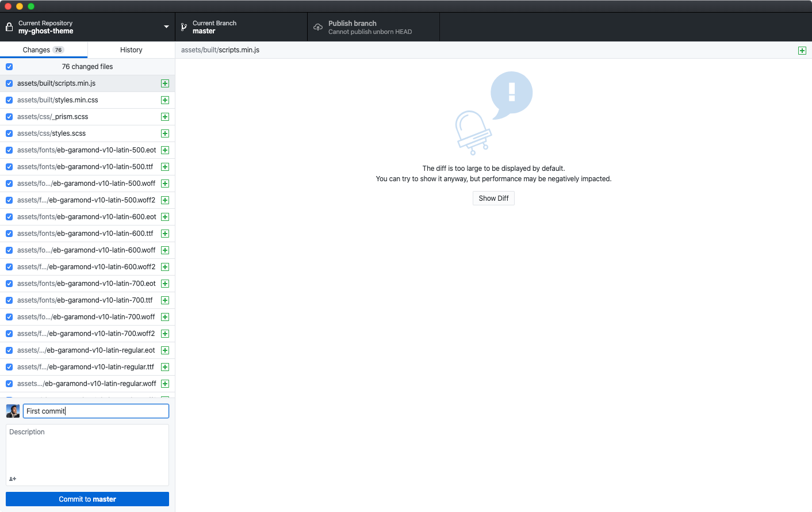Select file eb-garamond-v10-latin-600.eot
812x512 pixels.
coord(87,217)
